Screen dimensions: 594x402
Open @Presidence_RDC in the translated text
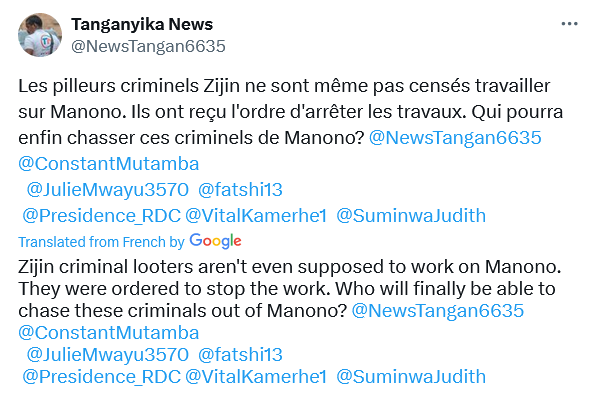point(102,377)
